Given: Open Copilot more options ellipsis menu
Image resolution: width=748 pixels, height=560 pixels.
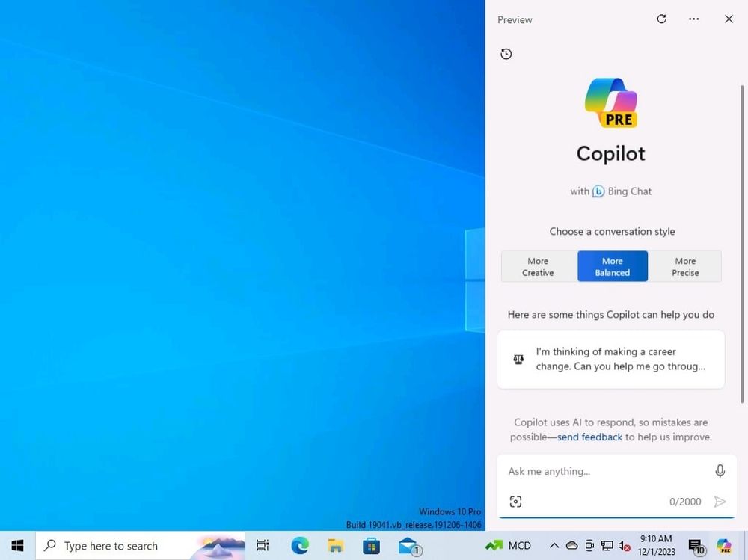Looking at the screenshot, I should (x=693, y=19).
